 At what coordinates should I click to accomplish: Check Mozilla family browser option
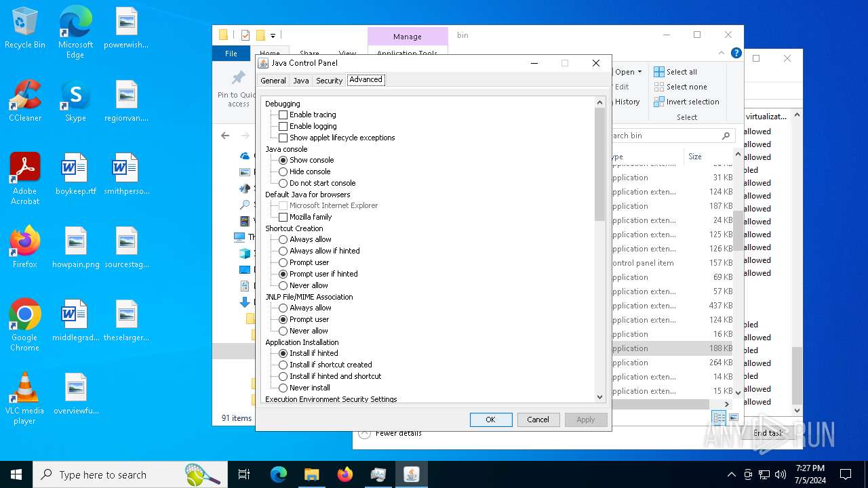coord(283,217)
